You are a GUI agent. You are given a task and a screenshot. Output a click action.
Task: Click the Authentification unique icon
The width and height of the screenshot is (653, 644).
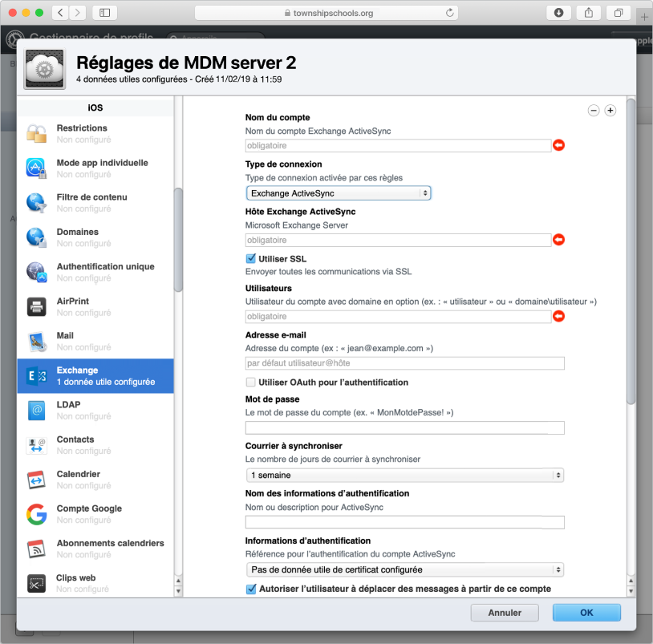(37, 272)
